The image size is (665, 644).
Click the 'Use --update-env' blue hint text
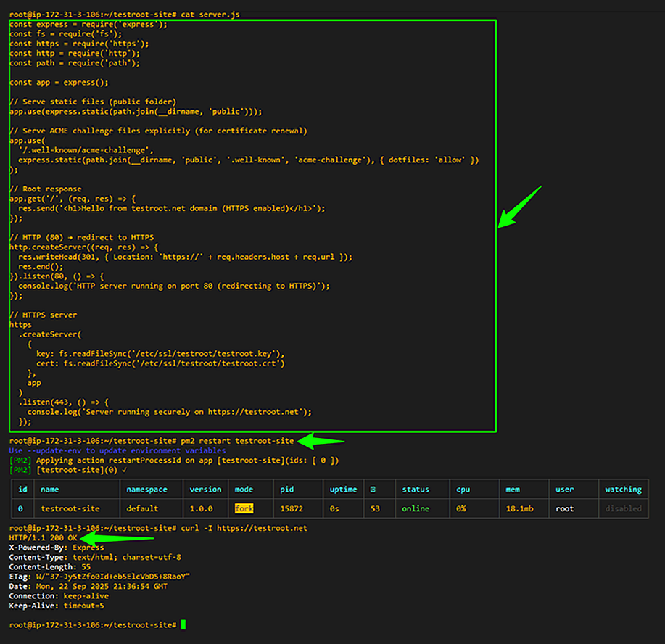click(44, 450)
